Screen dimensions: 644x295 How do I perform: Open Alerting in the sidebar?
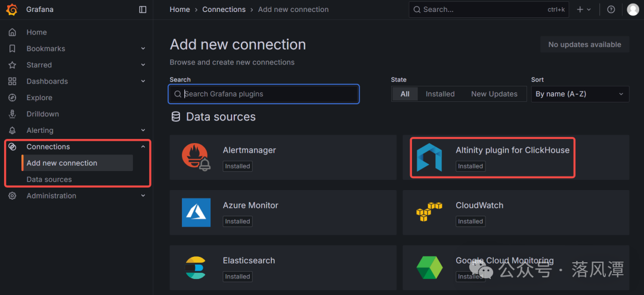tap(40, 131)
